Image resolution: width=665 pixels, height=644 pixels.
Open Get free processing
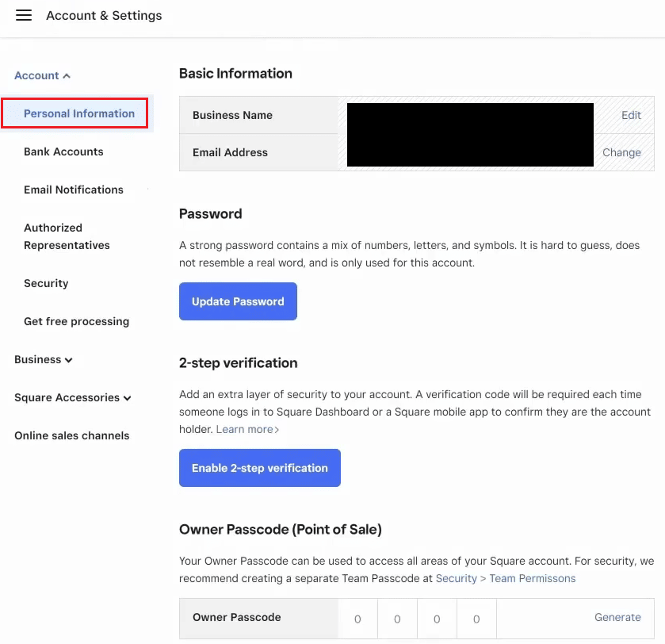point(76,321)
